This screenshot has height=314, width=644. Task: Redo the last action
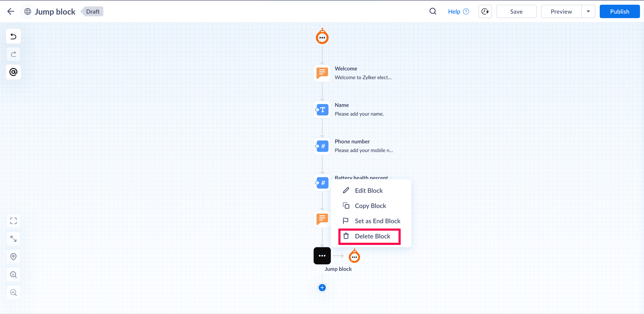tap(13, 54)
